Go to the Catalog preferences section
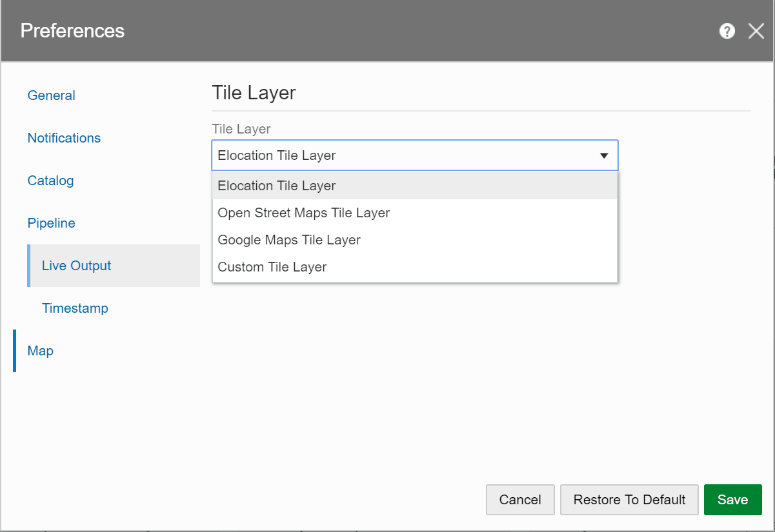775x532 pixels. click(x=50, y=181)
